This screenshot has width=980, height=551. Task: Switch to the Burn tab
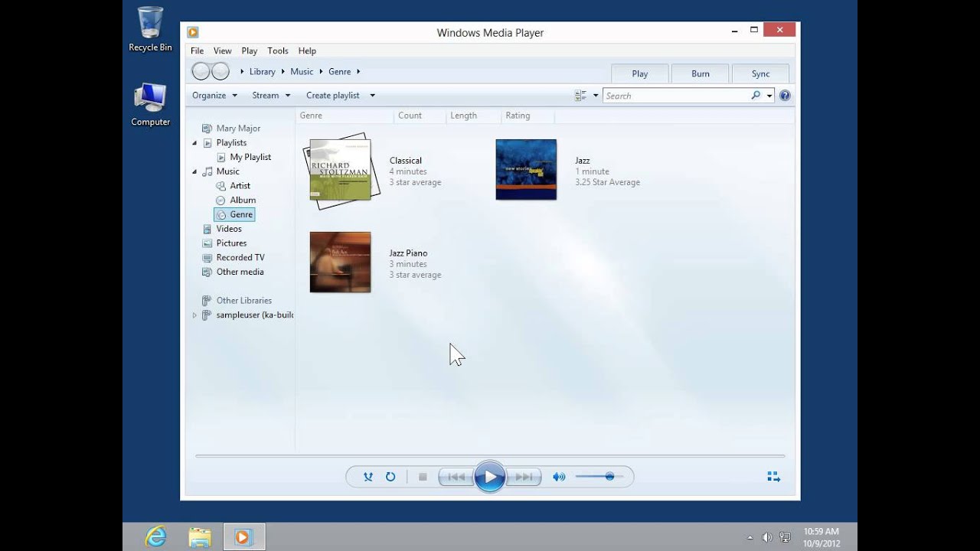[701, 73]
